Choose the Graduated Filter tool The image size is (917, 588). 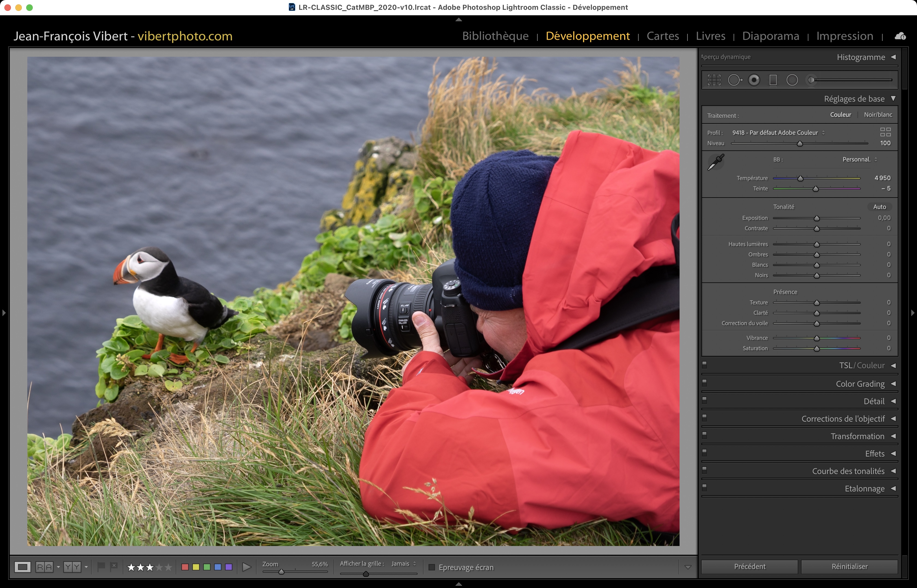[x=773, y=80]
